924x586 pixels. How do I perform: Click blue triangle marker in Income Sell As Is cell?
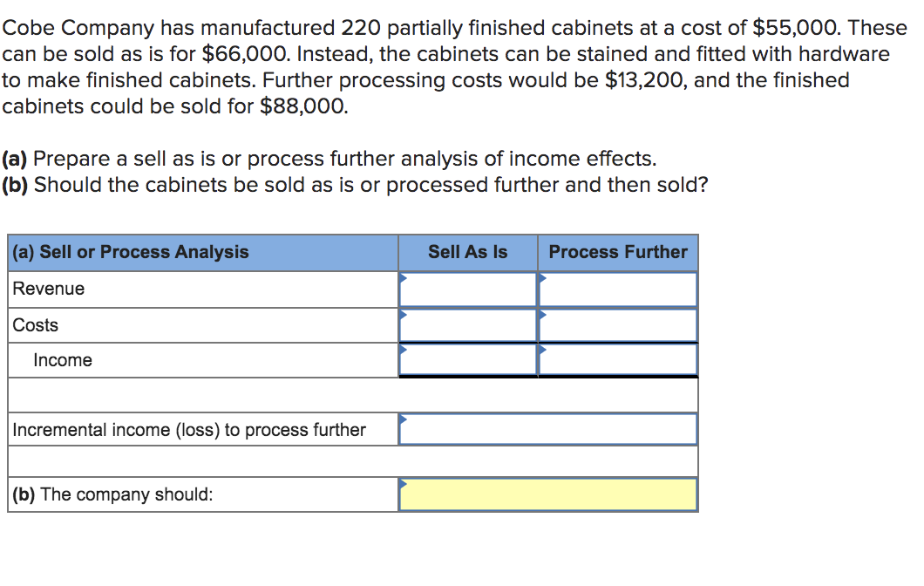click(403, 350)
